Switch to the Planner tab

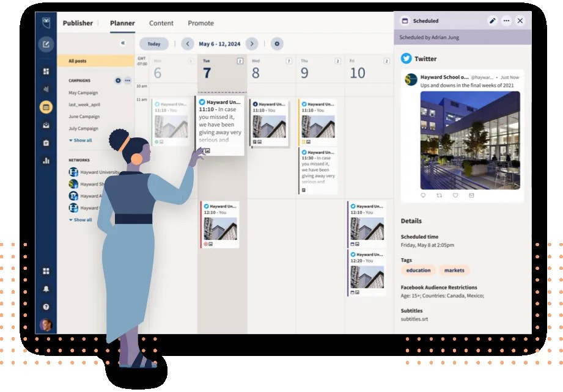point(122,23)
